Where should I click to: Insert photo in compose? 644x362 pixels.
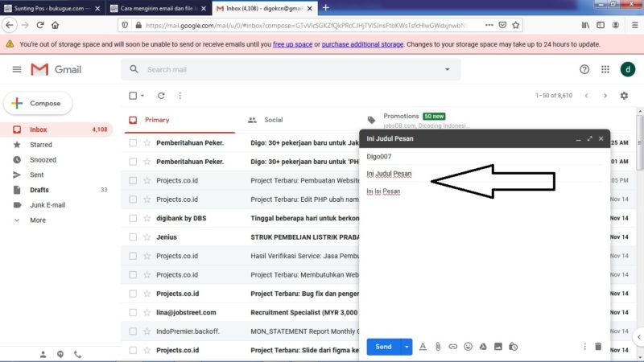[x=498, y=347]
